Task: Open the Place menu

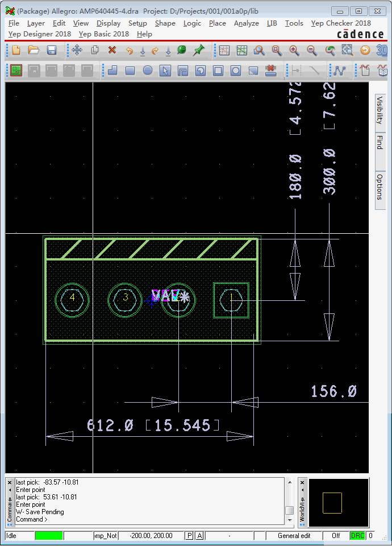Action: click(218, 23)
